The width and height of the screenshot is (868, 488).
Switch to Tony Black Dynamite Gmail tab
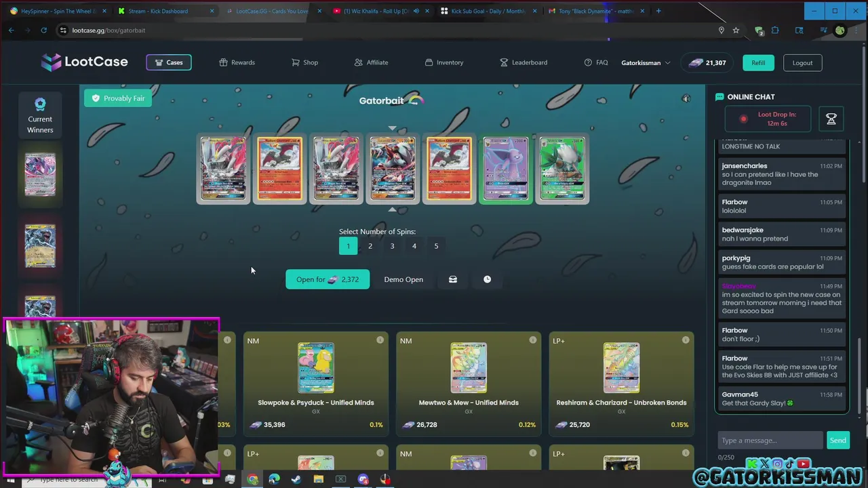pos(594,11)
